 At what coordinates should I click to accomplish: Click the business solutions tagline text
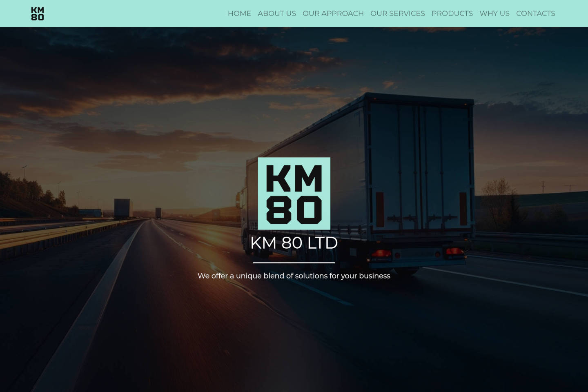[294, 276]
